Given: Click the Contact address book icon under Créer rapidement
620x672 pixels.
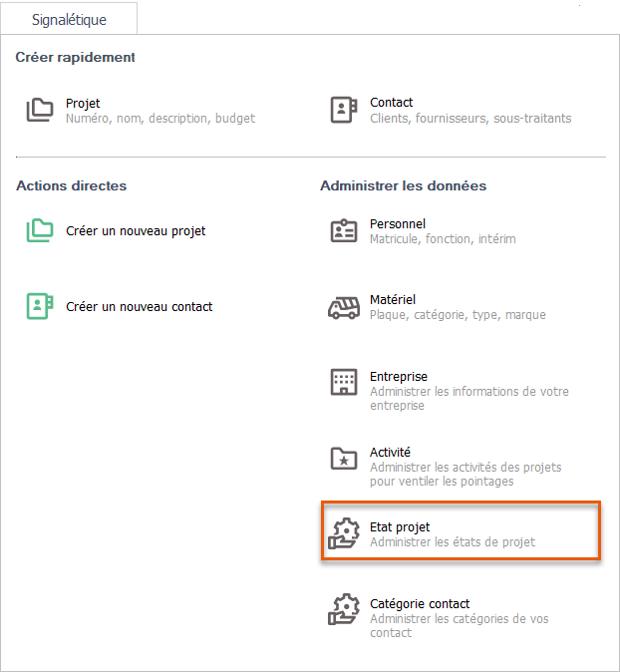Looking at the screenshot, I should click(x=344, y=110).
